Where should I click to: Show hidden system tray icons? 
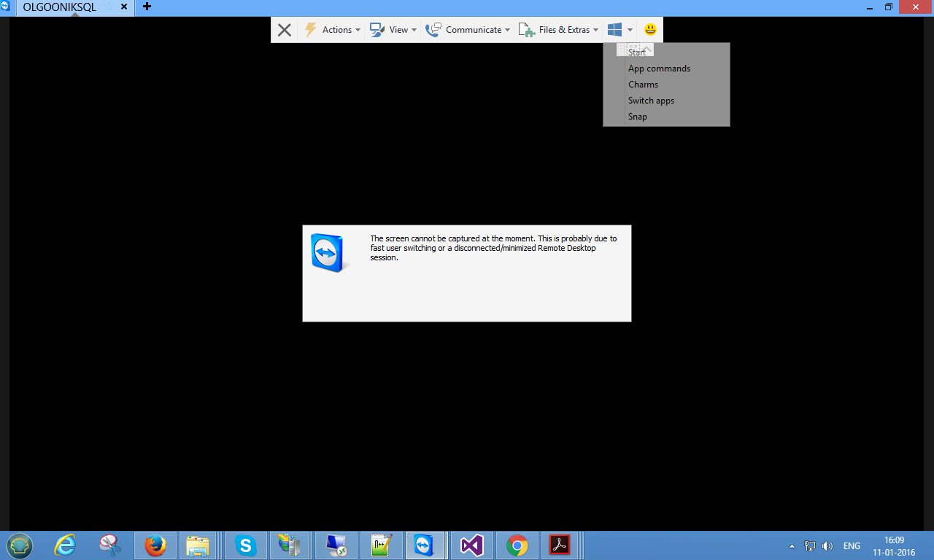(792, 546)
